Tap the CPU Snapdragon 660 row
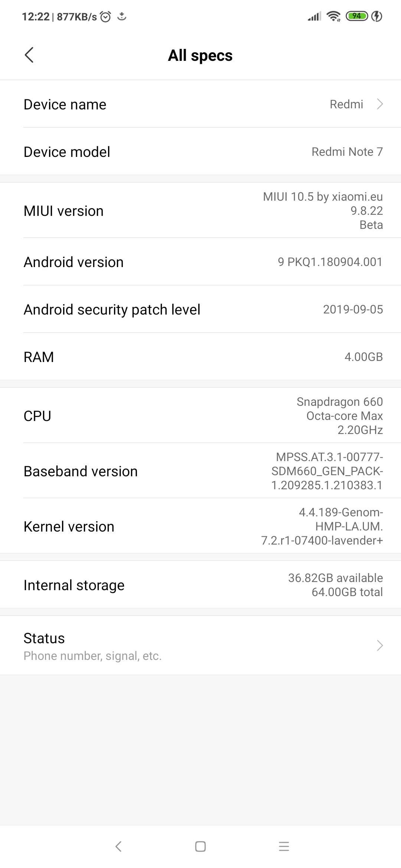401x868 pixels. [200, 415]
